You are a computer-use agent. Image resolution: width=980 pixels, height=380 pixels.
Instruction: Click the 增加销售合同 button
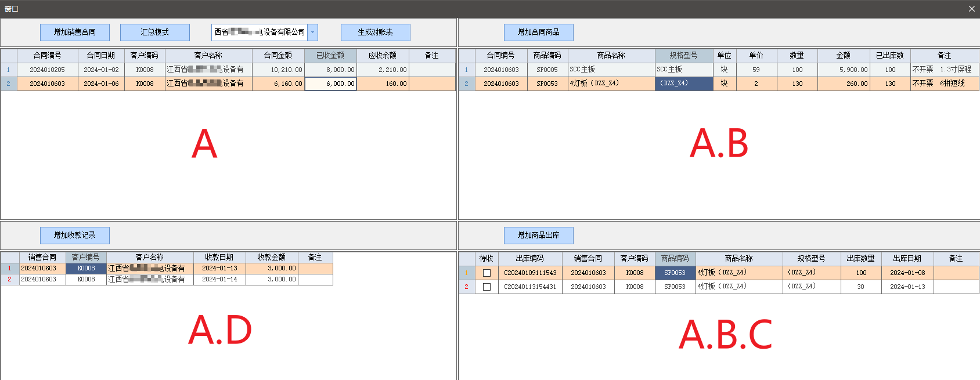pyautogui.click(x=74, y=32)
